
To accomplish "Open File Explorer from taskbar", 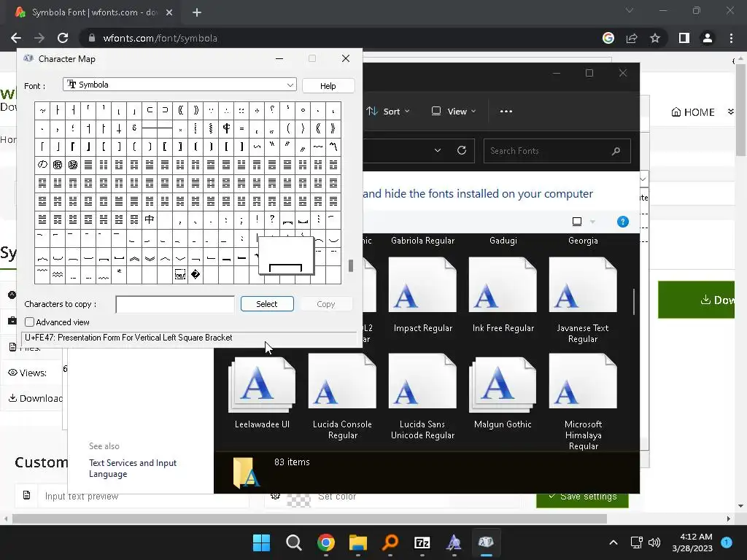I will 357,542.
